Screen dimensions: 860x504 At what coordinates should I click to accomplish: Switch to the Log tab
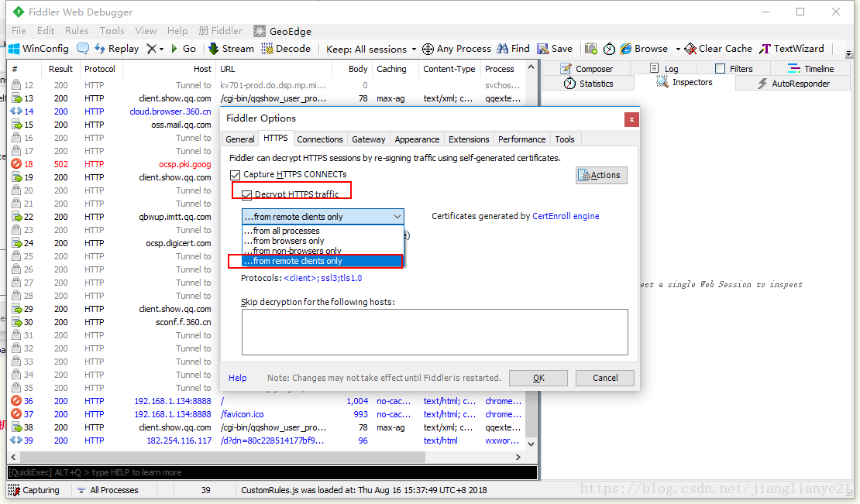point(664,68)
